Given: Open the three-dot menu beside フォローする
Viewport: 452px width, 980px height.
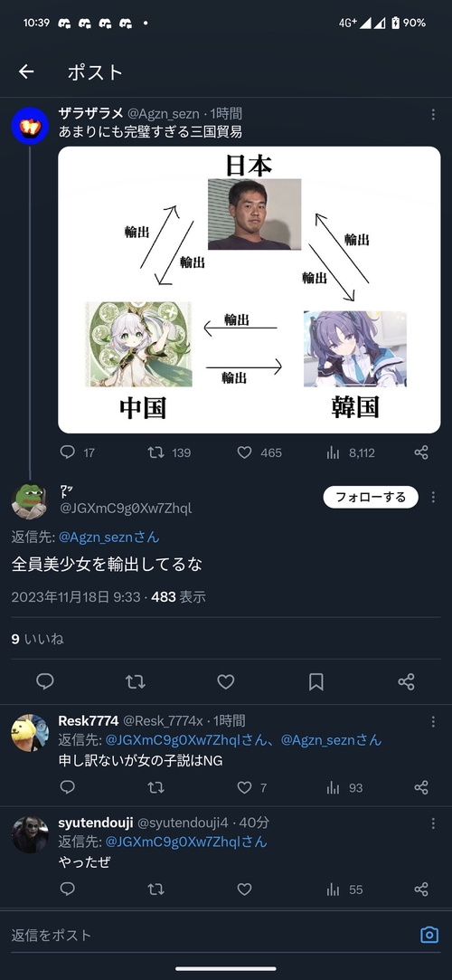Looking at the screenshot, I should pyautogui.click(x=433, y=497).
